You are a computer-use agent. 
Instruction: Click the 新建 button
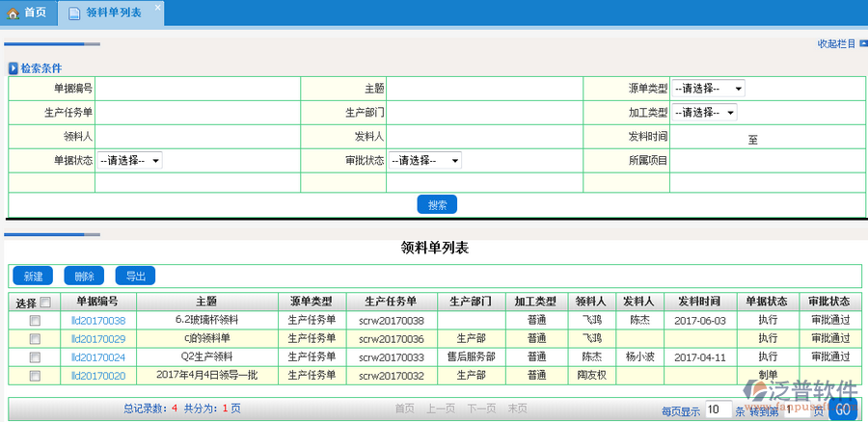coord(33,277)
